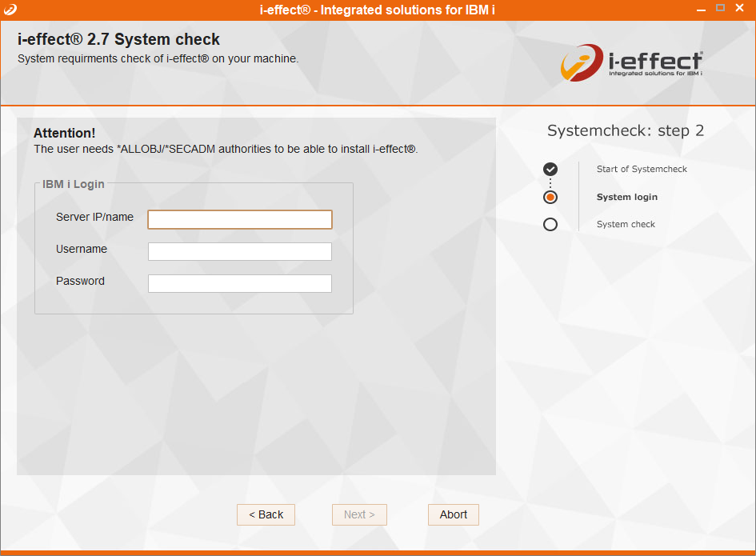Screen dimensions: 756x556
Task: Click the 'Password' label
Action: click(x=80, y=281)
